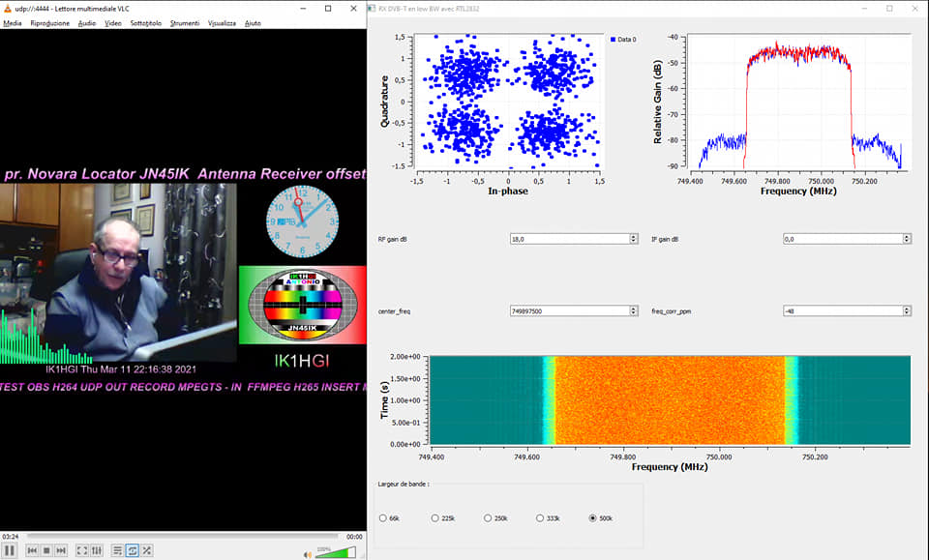Click the previous track button
The image size is (929, 560).
click(32, 550)
